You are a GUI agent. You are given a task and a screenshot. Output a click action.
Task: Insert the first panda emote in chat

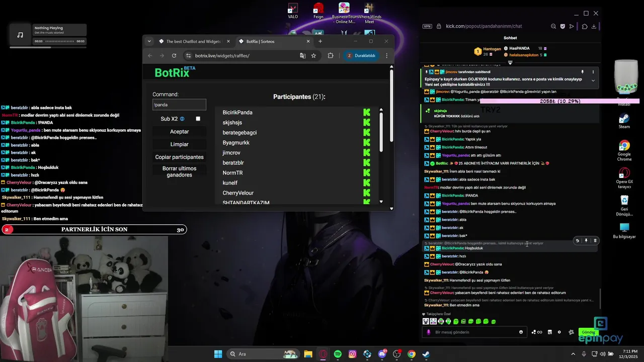pyautogui.click(x=426, y=321)
